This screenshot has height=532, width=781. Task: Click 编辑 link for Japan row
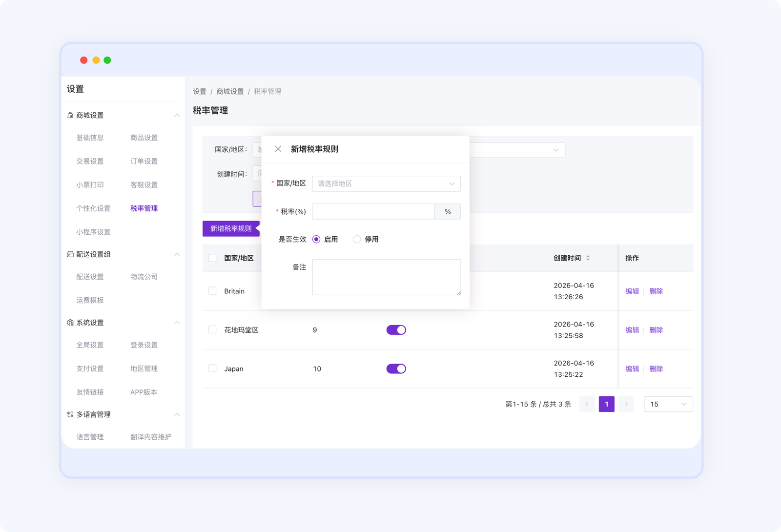(x=632, y=369)
